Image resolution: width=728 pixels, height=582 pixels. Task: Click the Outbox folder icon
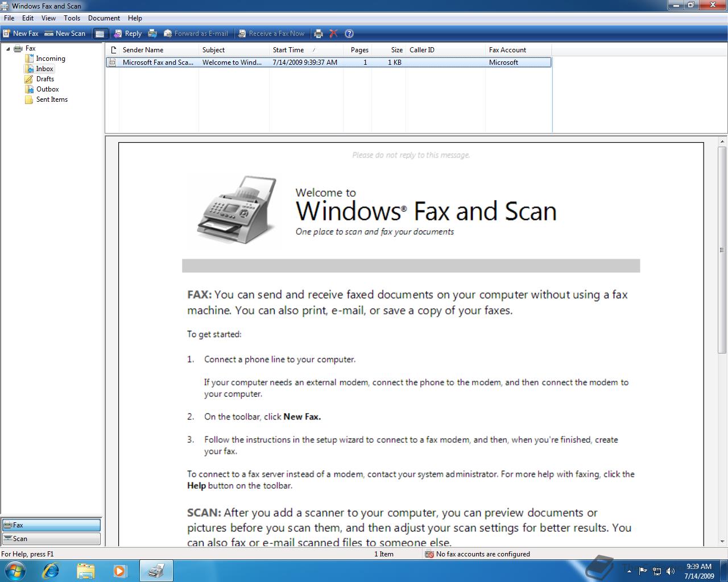(x=29, y=89)
